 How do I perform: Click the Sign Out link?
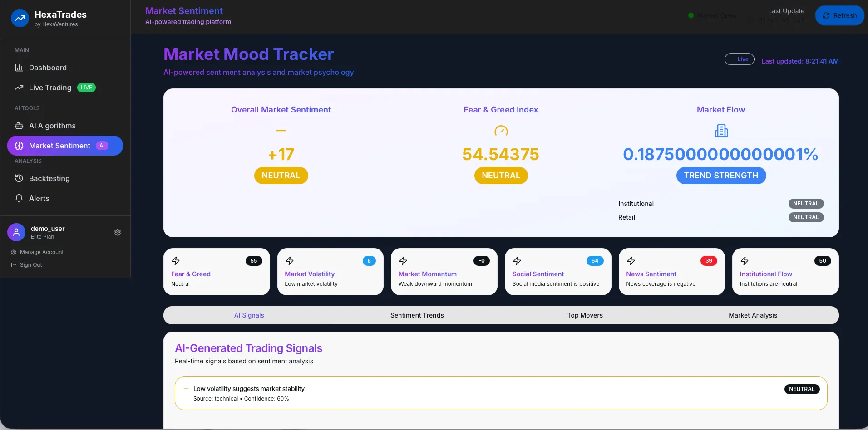pos(31,265)
